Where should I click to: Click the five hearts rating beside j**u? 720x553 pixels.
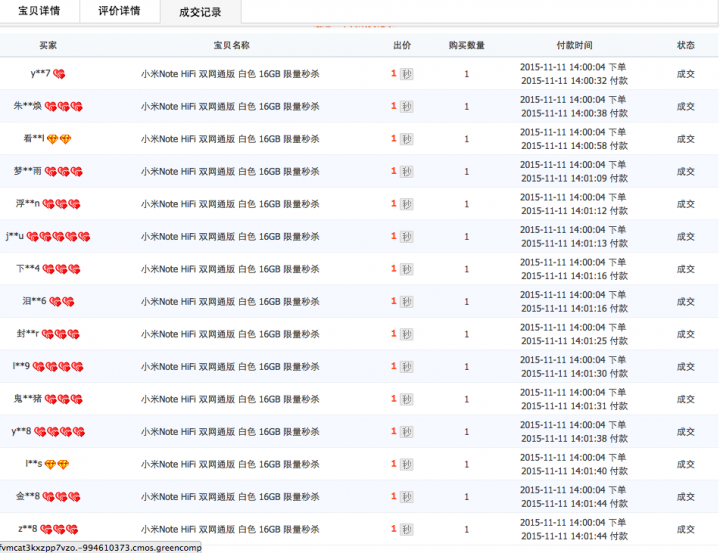58,237
